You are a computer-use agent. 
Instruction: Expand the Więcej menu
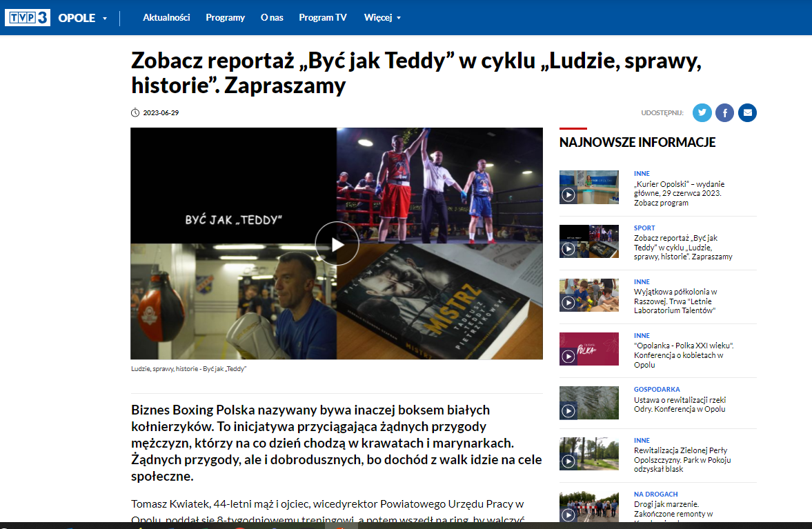pos(382,18)
